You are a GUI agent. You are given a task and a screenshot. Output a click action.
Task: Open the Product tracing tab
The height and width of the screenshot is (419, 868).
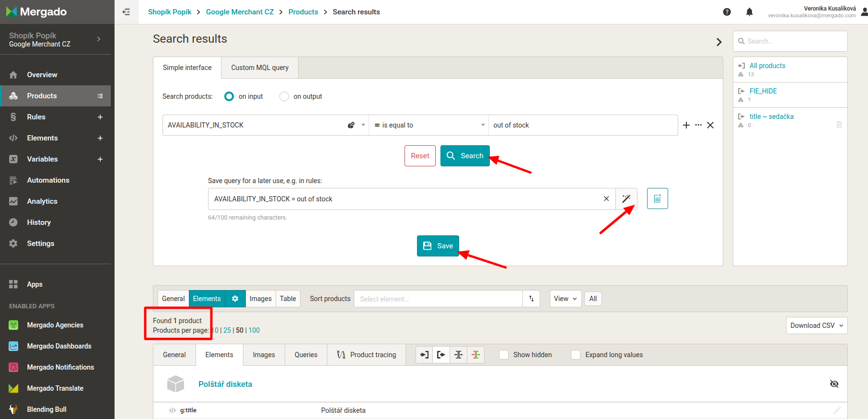[367, 355]
